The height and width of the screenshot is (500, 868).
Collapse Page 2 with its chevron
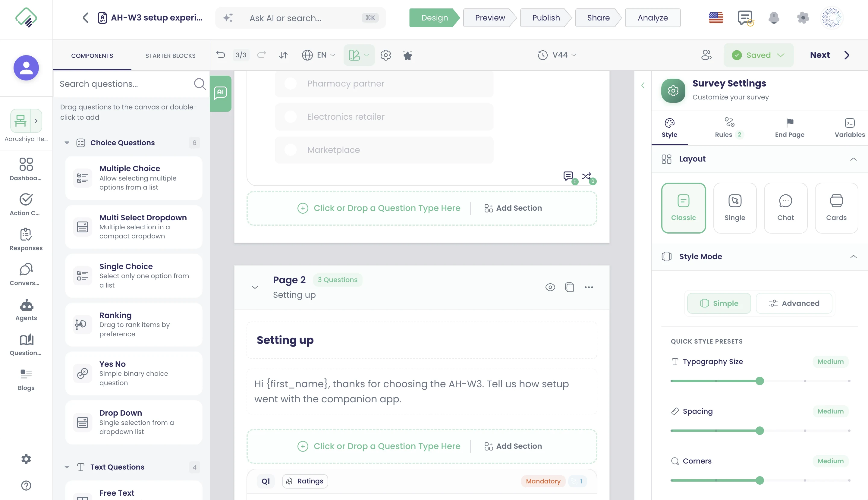(x=255, y=287)
